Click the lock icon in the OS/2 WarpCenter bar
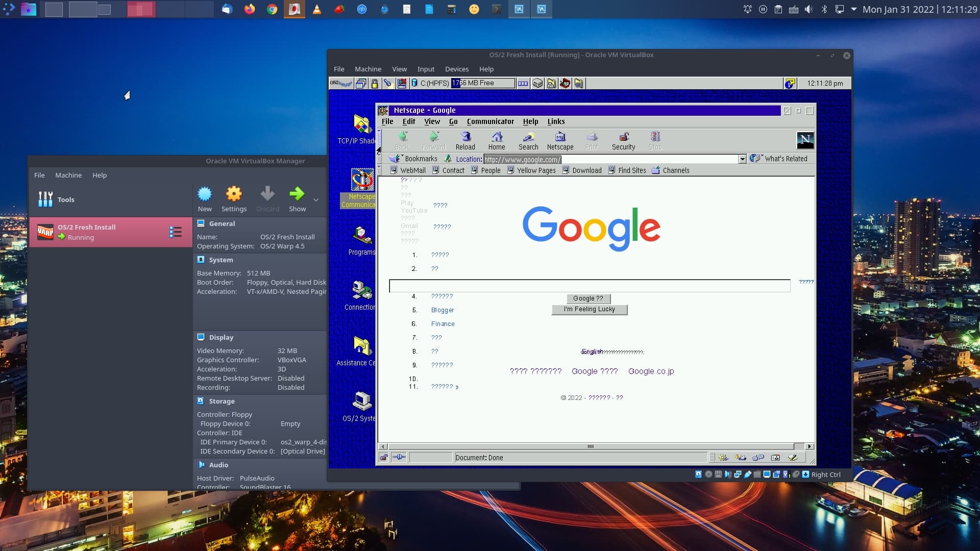The width and height of the screenshot is (980, 551). [x=375, y=83]
